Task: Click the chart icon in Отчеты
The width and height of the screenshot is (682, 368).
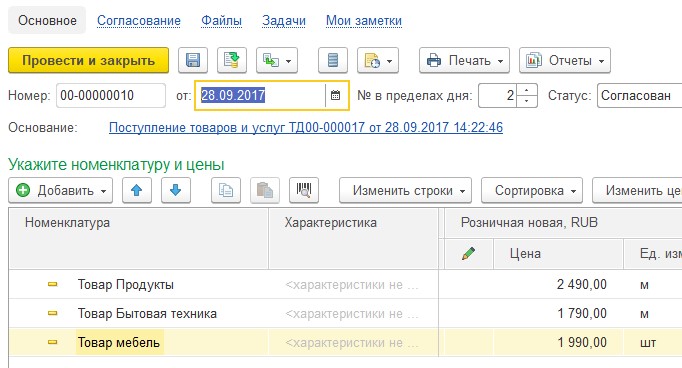Action: point(534,60)
